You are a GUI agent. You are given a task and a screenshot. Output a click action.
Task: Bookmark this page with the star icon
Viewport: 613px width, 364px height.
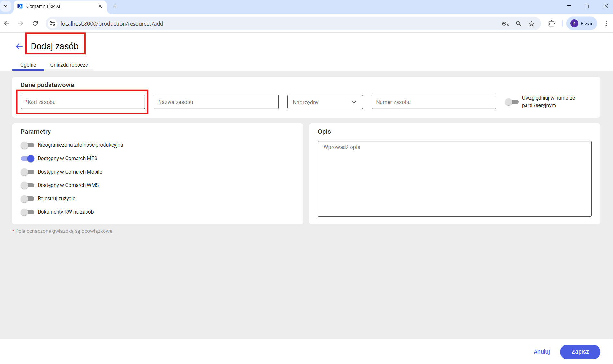pos(532,23)
